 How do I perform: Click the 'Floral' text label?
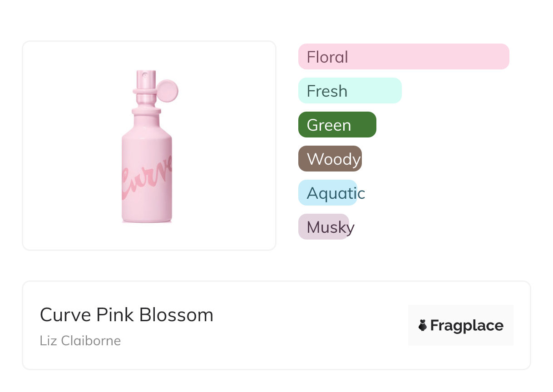(327, 57)
